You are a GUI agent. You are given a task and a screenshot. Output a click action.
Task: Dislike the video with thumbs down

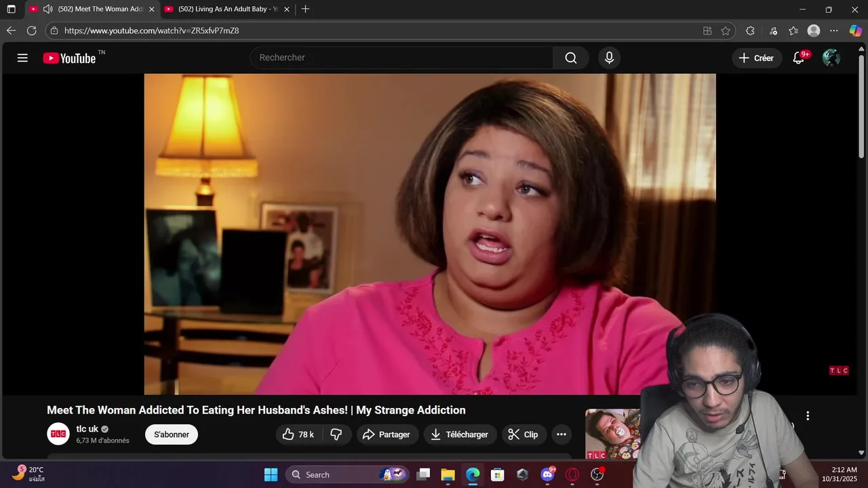pyautogui.click(x=336, y=434)
